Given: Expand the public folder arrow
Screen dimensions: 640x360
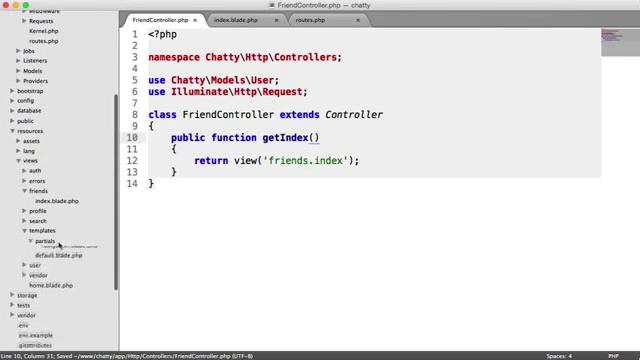Looking at the screenshot, I should click(x=12, y=121).
